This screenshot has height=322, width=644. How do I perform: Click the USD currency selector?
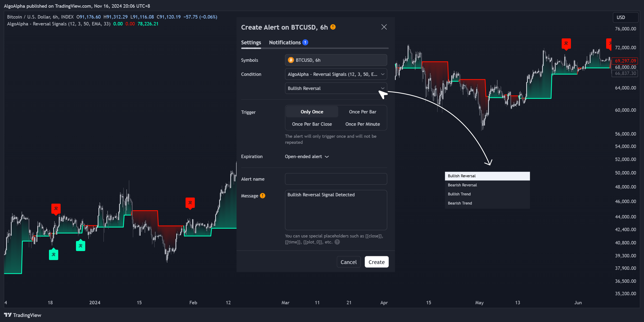tap(625, 17)
